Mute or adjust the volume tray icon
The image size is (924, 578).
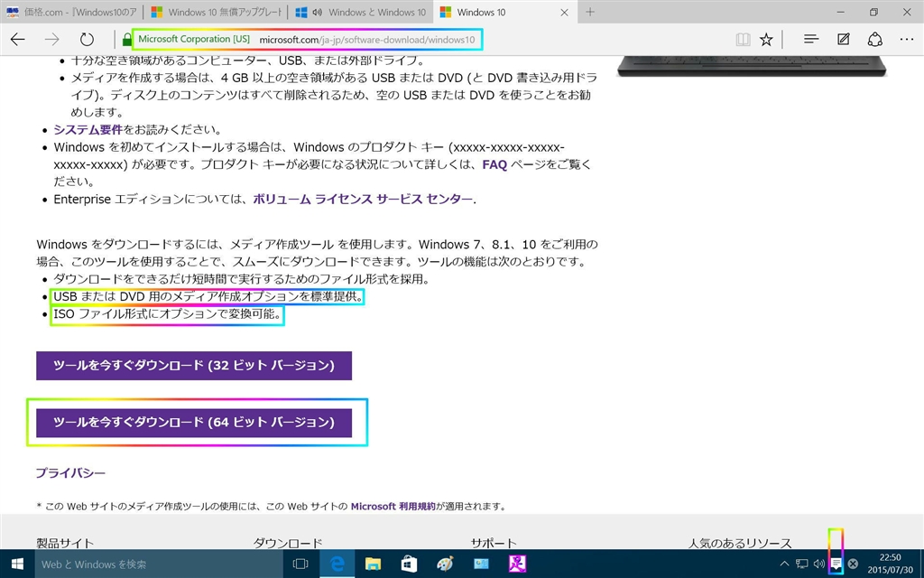coord(818,564)
